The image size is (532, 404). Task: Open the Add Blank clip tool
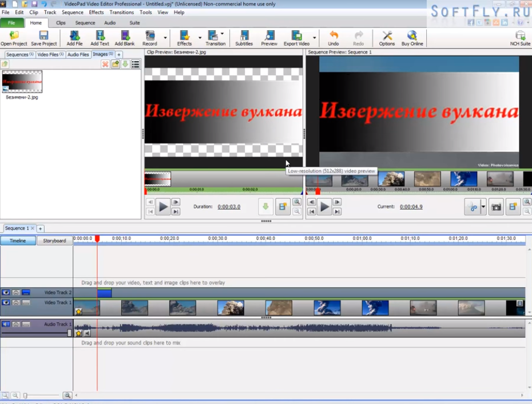tap(124, 38)
